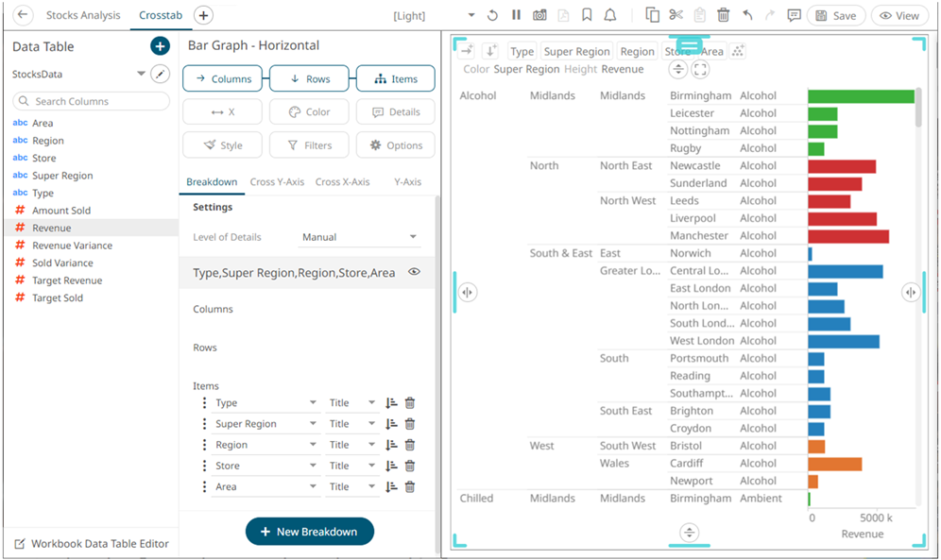Click the chart's vertical scrollbar thumb
The image size is (941, 560).
point(918,108)
